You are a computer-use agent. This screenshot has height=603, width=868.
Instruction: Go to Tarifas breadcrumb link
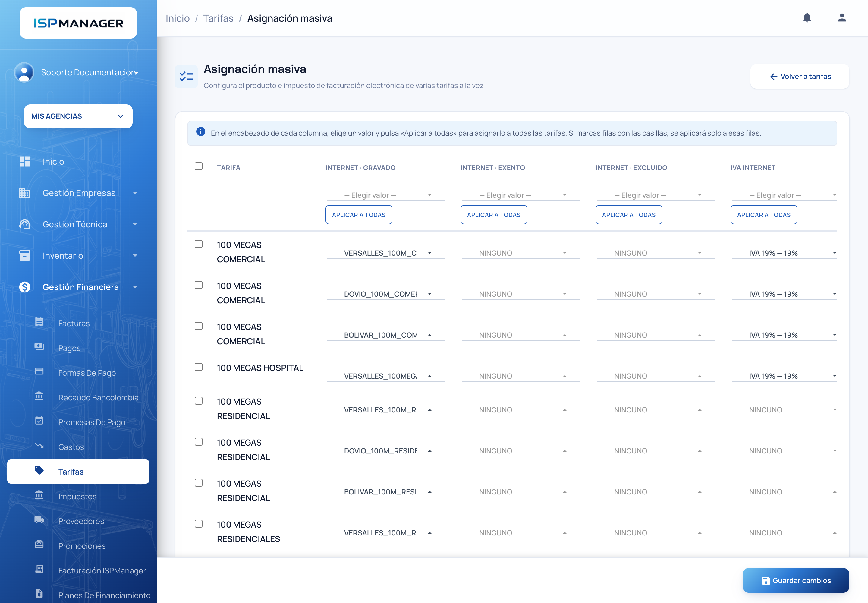[x=218, y=18]
